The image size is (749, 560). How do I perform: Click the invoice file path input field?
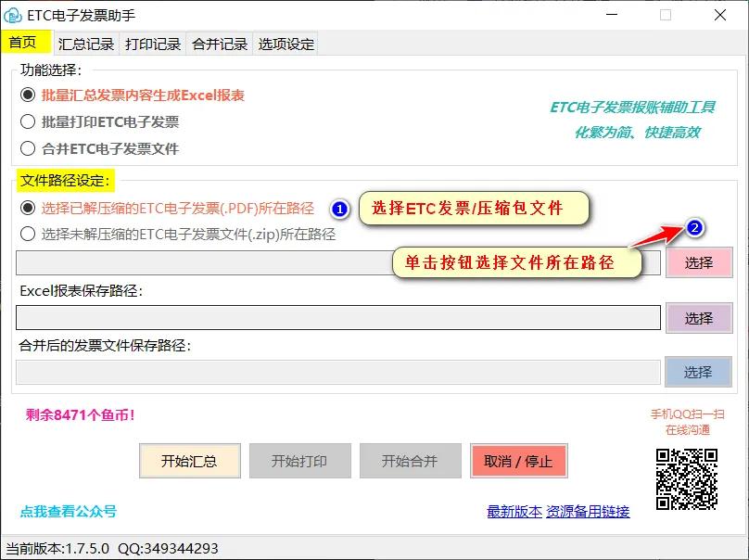coord(338,262)
